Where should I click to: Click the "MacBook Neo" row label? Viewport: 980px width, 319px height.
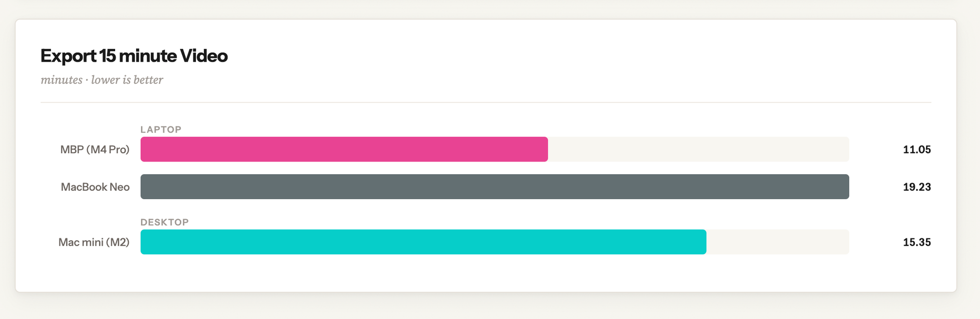point(95,187)
